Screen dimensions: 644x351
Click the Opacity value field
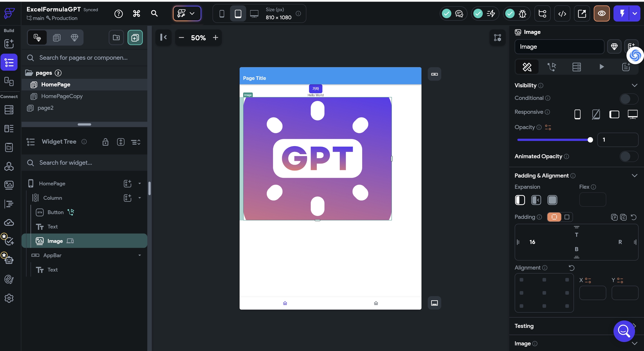point(618,140)
